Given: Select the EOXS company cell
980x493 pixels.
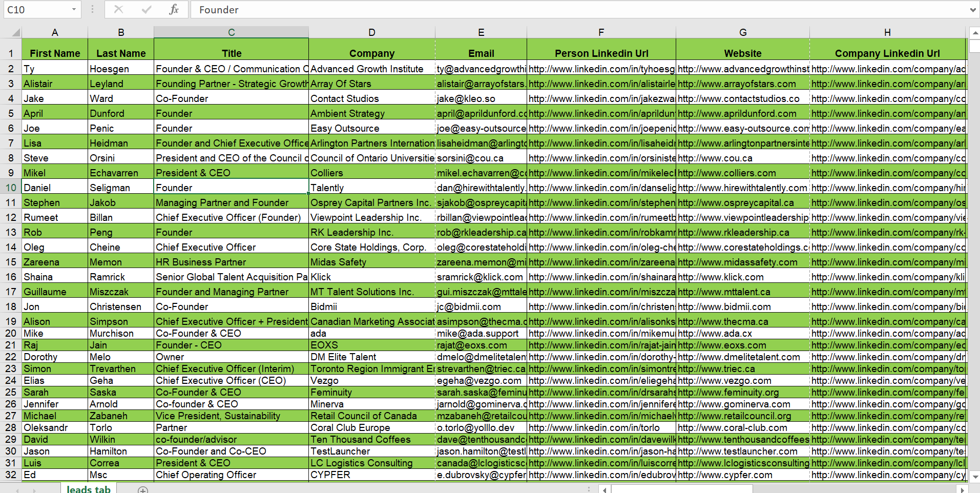Looking at the screenshot, I should 372,345.
